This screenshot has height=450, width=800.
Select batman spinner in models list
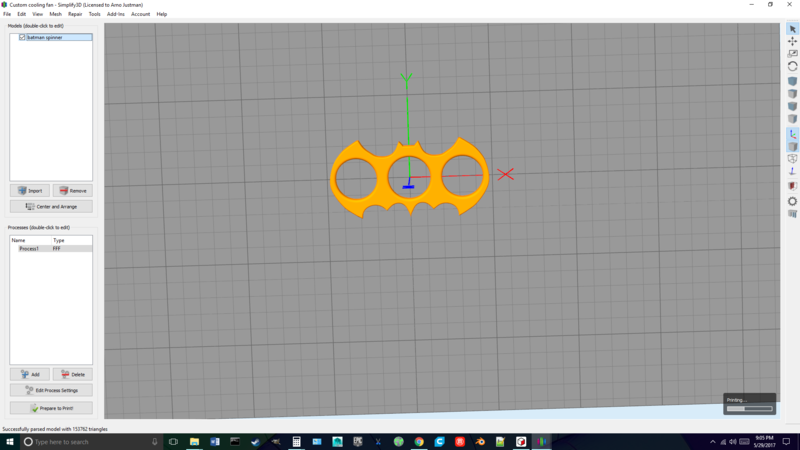pyautogui.click(x=44, y=37)
